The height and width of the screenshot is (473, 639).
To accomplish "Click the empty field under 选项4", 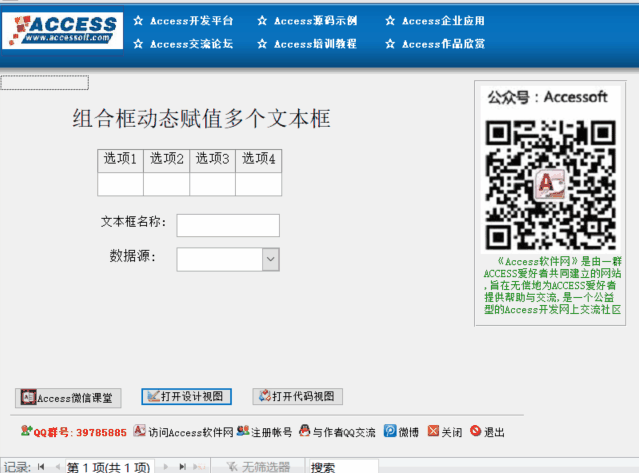I will [259, 184].
